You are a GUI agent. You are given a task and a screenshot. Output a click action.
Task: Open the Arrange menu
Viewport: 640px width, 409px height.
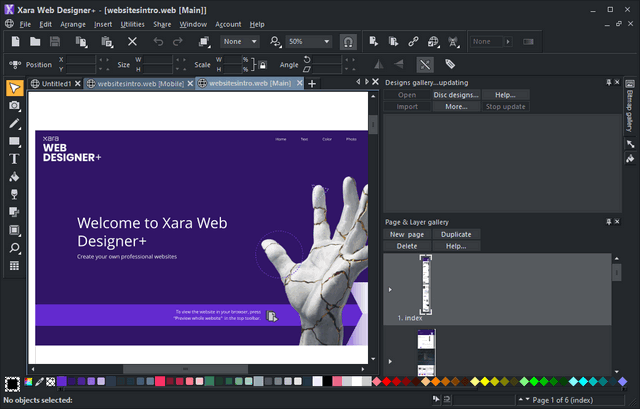tap(71, 23)
